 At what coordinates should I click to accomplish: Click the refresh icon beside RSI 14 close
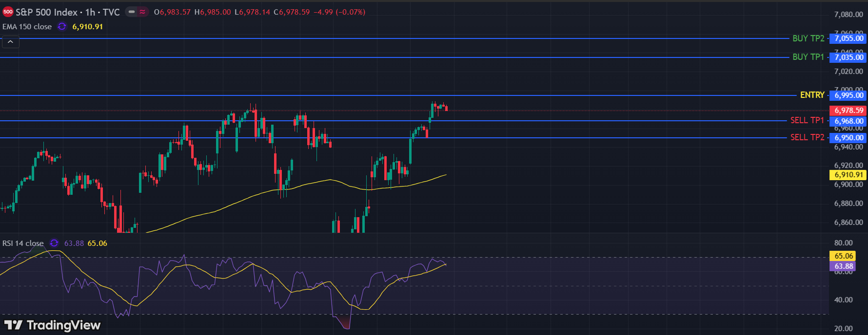(x=54, y=243)
